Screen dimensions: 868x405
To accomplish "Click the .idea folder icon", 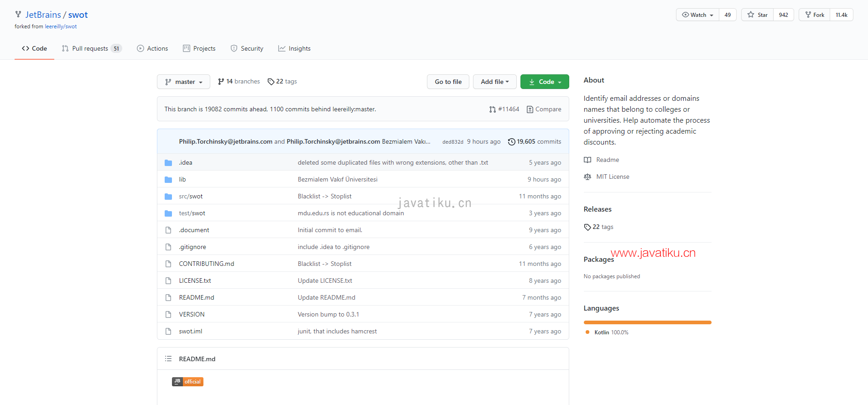I will (x=168, y=163).
